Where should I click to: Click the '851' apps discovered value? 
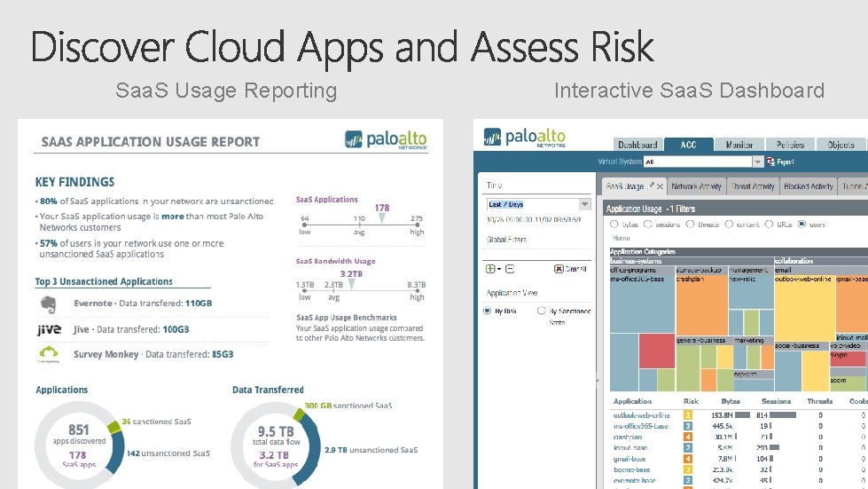point(79,430)
